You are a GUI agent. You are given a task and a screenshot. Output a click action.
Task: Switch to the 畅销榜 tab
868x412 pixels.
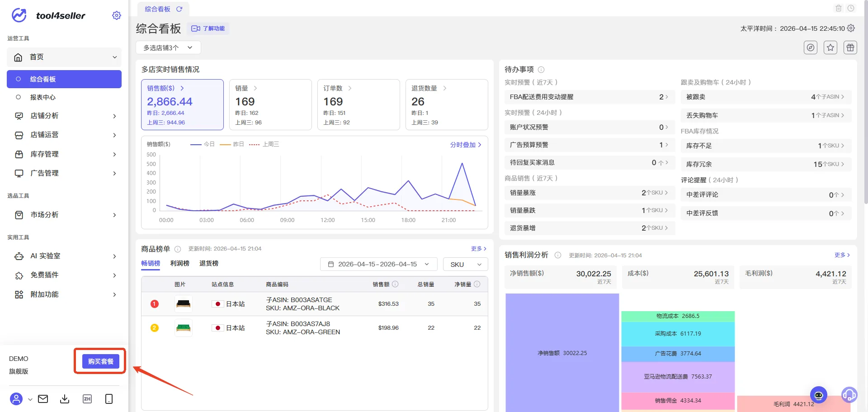click(151, 263)
